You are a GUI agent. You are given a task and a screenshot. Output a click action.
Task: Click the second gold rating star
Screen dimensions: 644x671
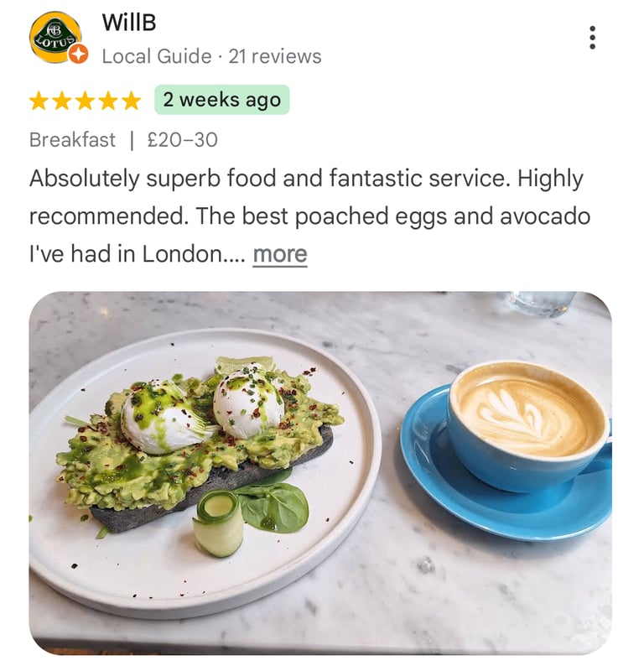point(61,101)
